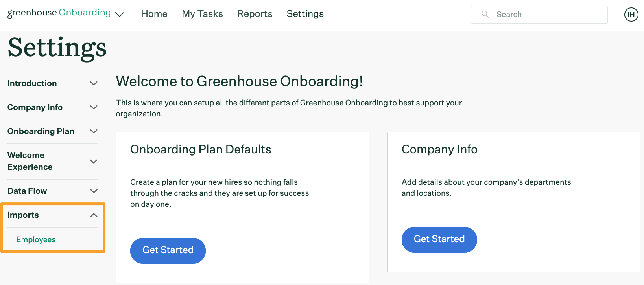Screen dimensions: 644x285
Task: Select the Settings tab
Action: [x=305, y=14]
